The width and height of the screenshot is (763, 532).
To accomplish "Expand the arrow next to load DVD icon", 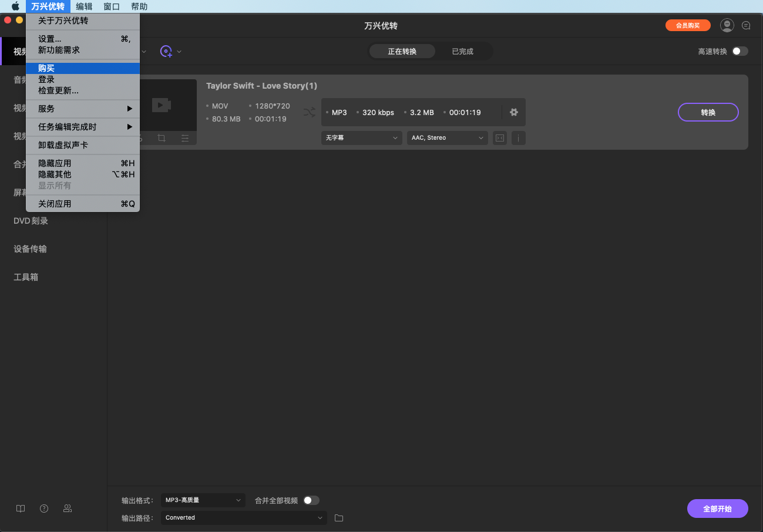I will pos(179,52).
